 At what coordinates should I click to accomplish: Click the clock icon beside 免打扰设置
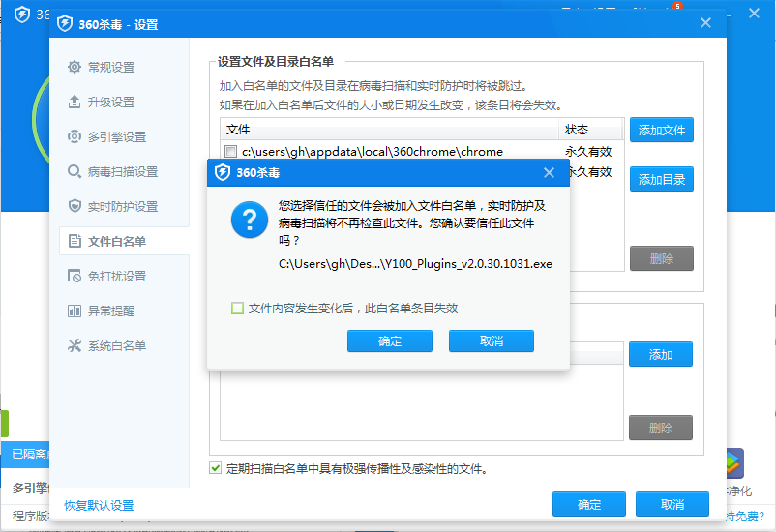coord(75,276)
